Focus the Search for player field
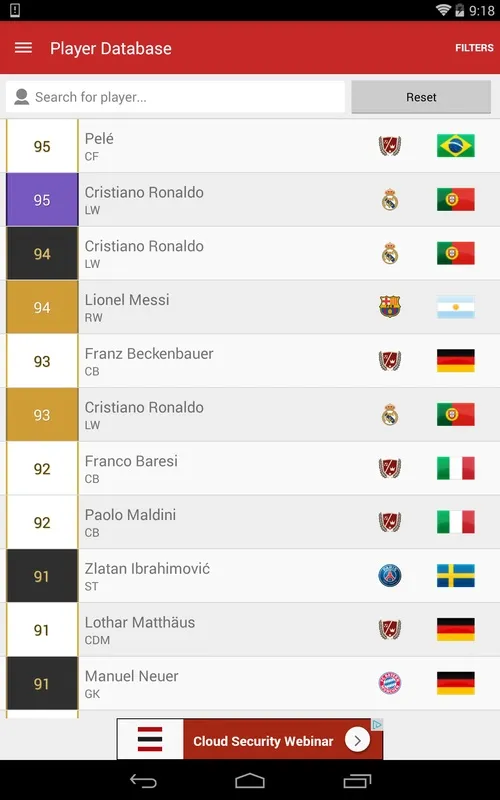 pos(176,97)
